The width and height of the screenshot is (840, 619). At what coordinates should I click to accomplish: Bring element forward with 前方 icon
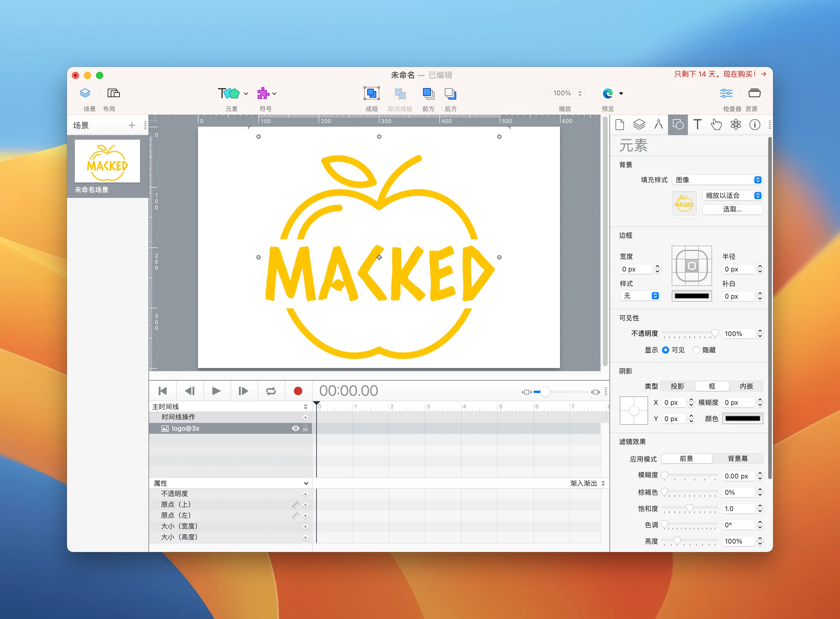tap(428, 93)
